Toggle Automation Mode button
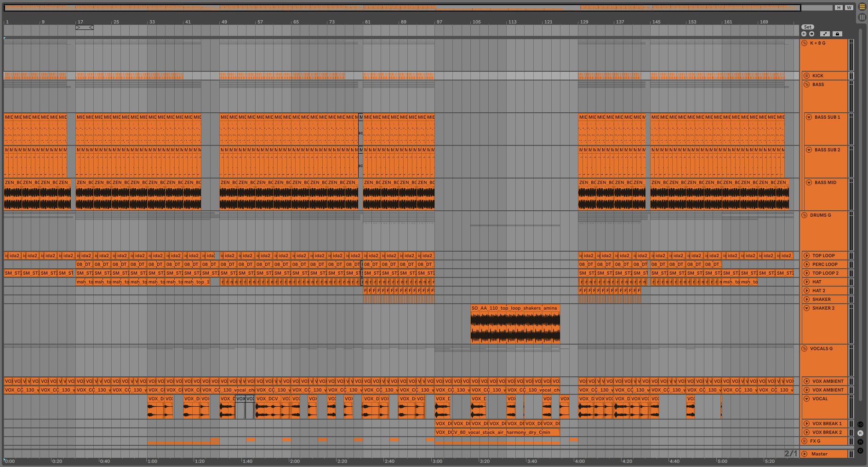Screen dimensions: 868x467 pyautogui.click(x=825, y=34)
